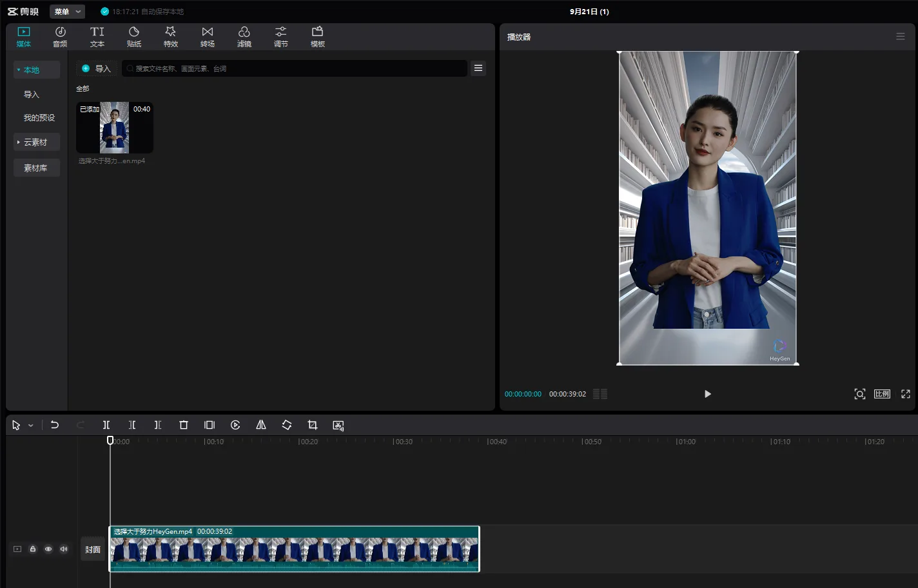The height and width of the screenshot is (588, 918).
Task: Click the reverse playback icon in timeline toolbar
Action: (x=235, y=425)
